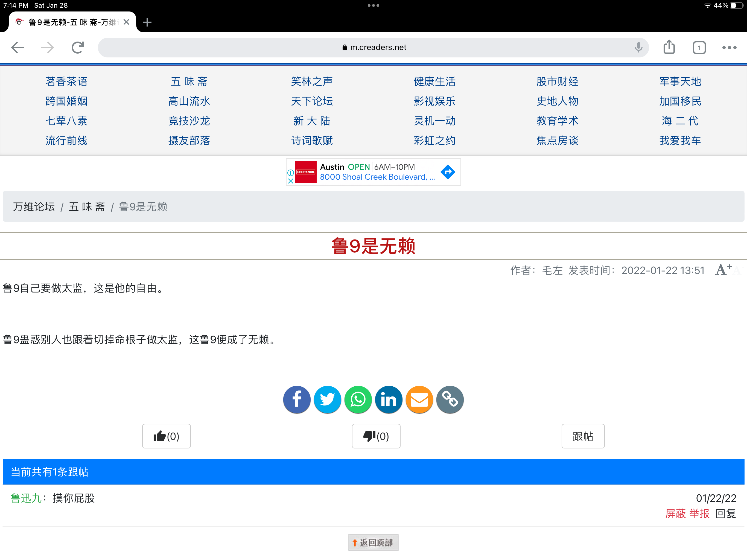Viewport: 747px width, 560px height.
Task: Open the 诗词歌赋 forum link
Action: (x=312, y=140)
